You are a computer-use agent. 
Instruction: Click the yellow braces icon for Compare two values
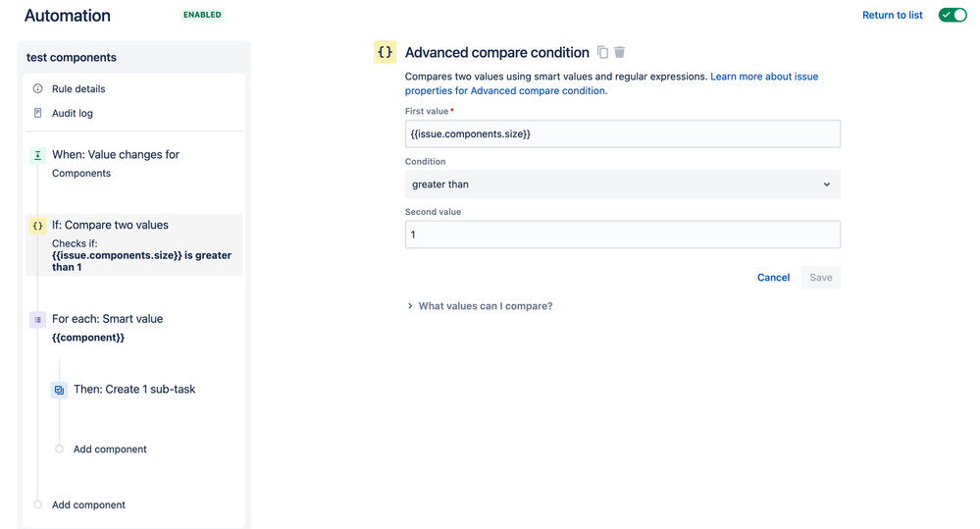pos(37,226)
